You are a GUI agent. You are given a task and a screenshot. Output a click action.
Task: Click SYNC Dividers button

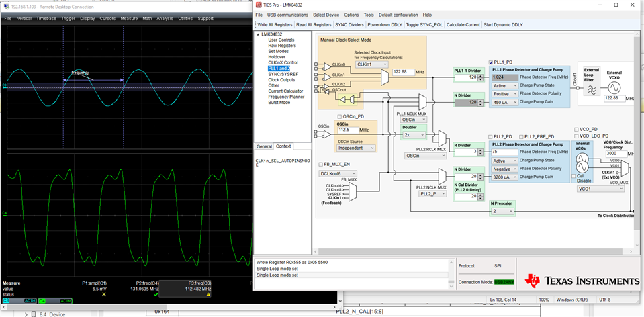click(349, 25)
